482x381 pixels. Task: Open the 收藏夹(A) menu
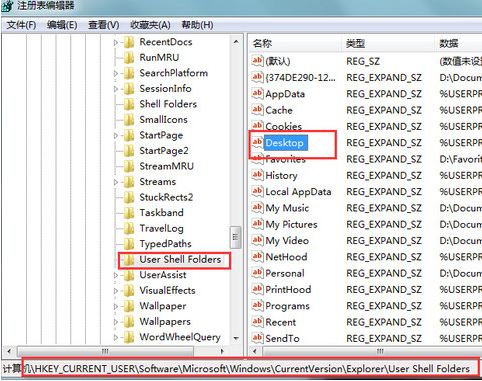pyautogui.click(x=150, y=25)
